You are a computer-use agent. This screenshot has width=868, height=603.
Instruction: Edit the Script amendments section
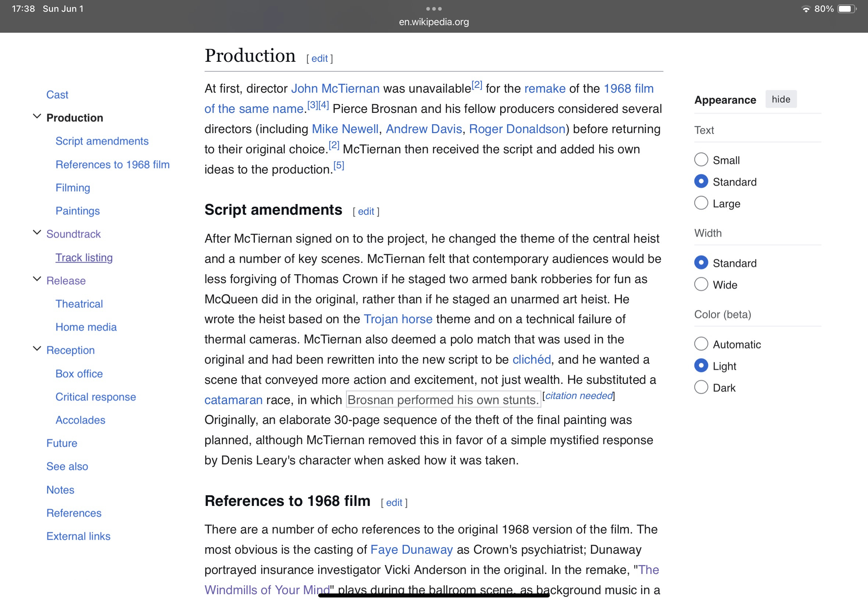tap(366, 211)
